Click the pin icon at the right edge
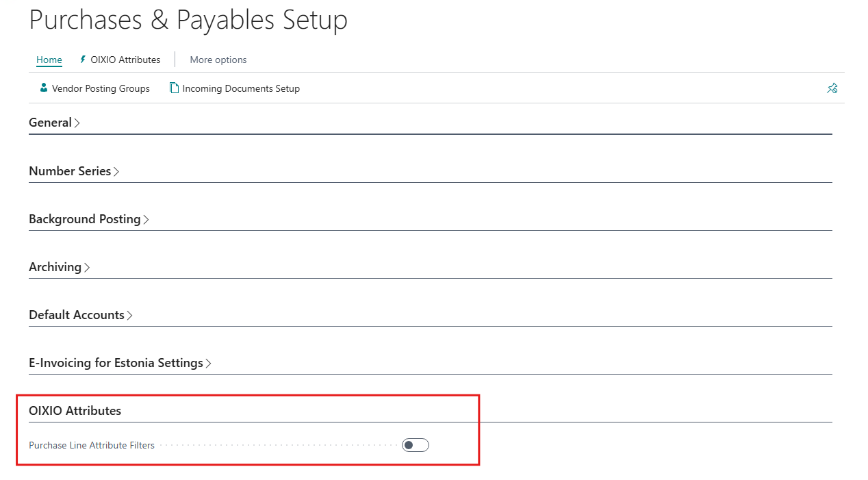Screen dimensions: 868x480 (x=832, y=88)
